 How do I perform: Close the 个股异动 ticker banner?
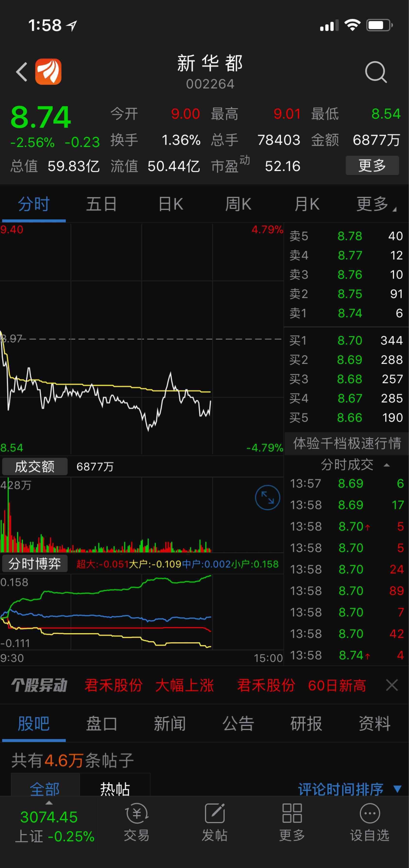point(392,685)
